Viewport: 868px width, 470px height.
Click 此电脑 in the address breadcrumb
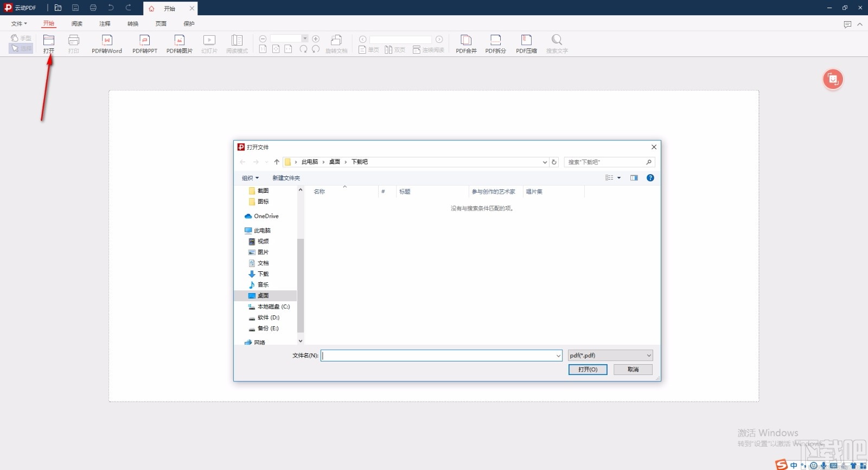(310, 162)
